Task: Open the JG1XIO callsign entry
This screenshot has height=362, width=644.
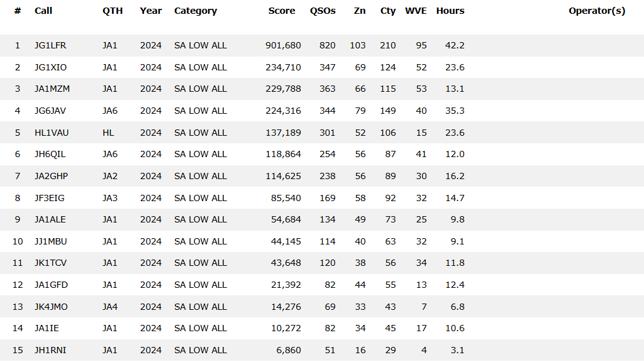Action: [x=50, y=67]
